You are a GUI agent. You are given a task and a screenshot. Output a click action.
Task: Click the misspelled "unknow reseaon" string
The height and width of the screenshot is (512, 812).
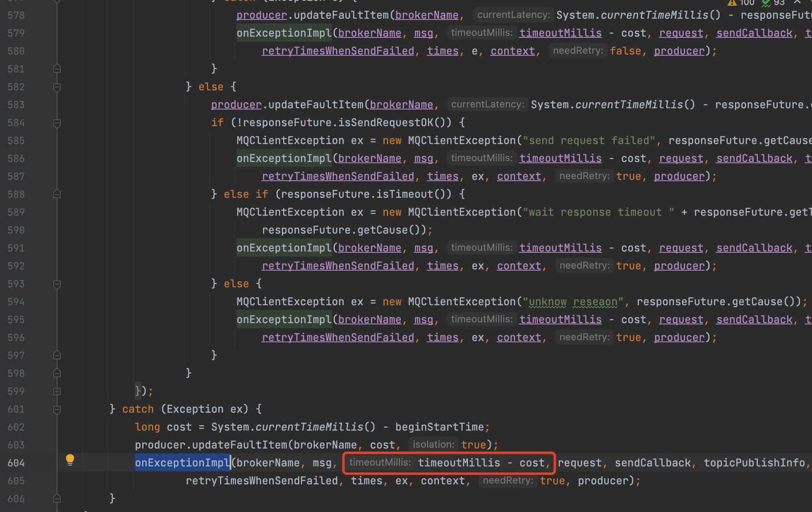coord(573,302)
